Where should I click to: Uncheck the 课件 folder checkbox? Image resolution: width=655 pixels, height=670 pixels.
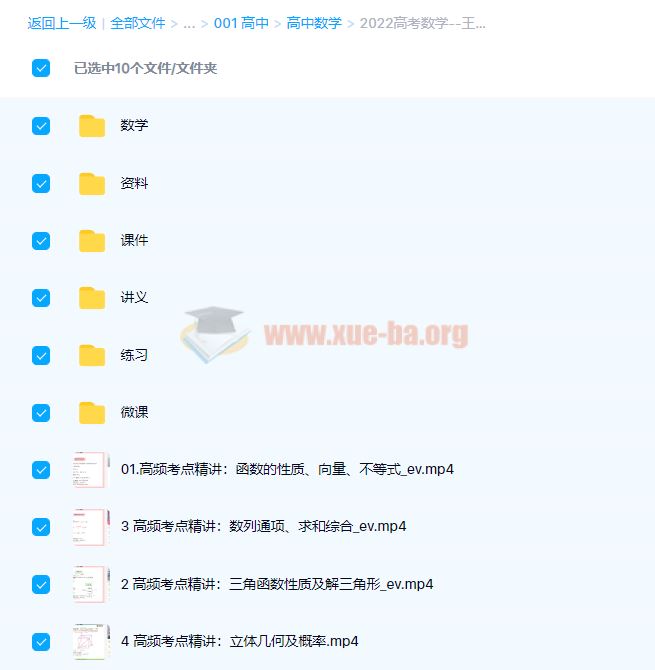pos(41,241)
